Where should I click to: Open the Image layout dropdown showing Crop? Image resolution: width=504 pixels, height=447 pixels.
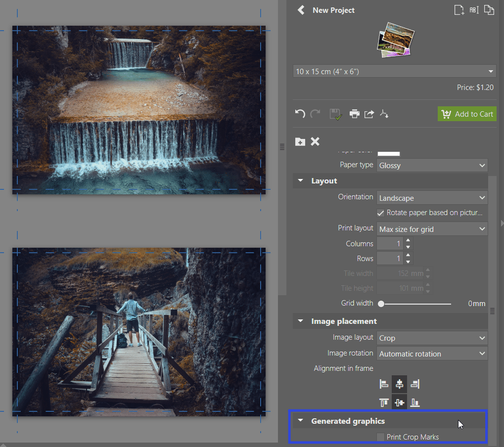pos(432,338)
